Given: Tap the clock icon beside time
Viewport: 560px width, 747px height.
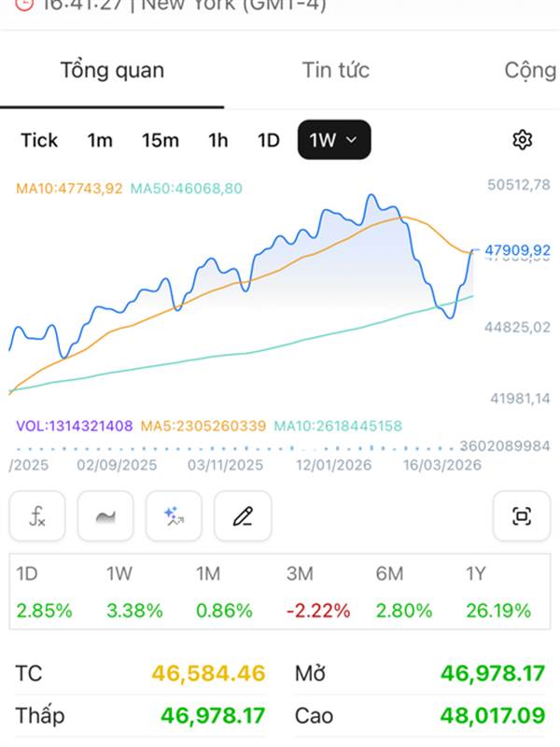Looking at the screenshot, I should point(23,4).
